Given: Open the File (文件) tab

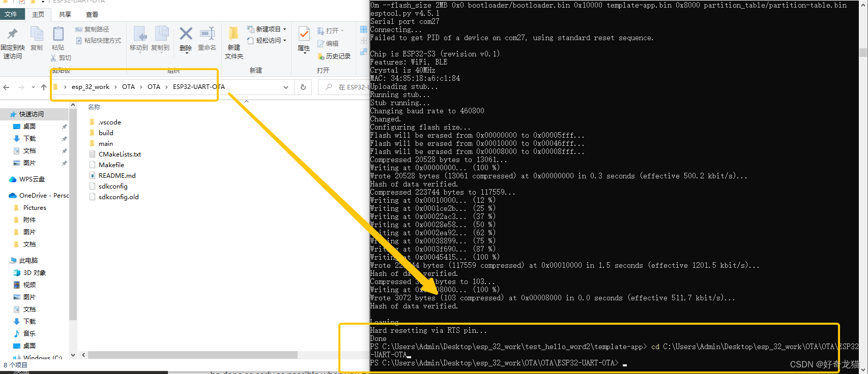Looking at the screenshot, I should click(11, 14).
